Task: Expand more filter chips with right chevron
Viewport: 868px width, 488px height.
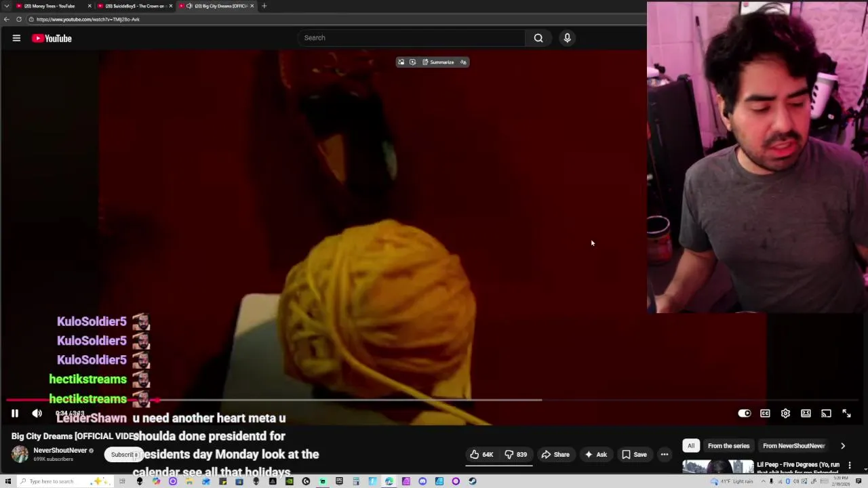Action: 843,446
